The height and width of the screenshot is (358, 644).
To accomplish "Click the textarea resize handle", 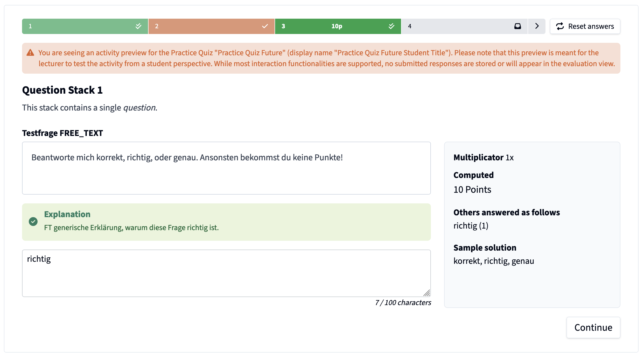I will (x=427, y=293).
